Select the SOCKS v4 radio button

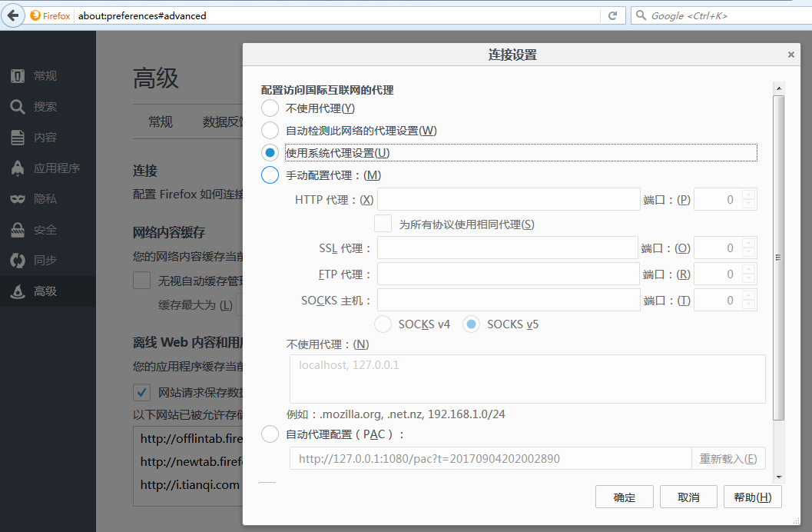pos(383,324)
